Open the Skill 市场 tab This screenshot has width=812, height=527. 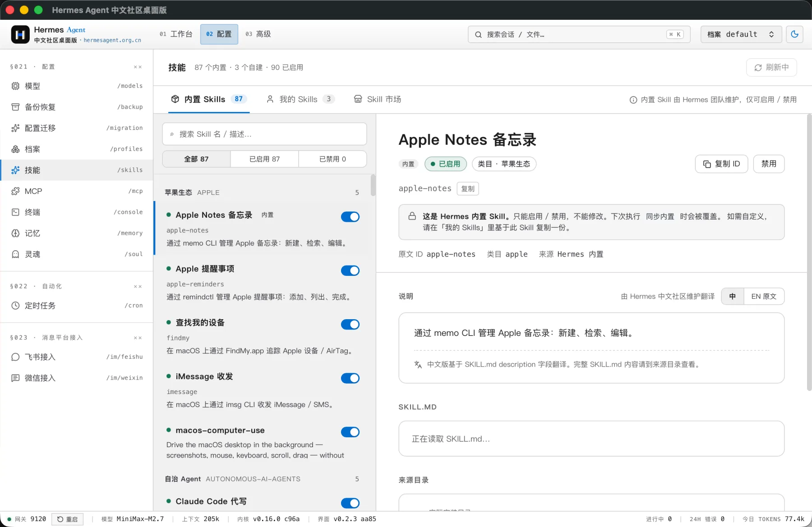pyautogui.click(x=378, y=99)
